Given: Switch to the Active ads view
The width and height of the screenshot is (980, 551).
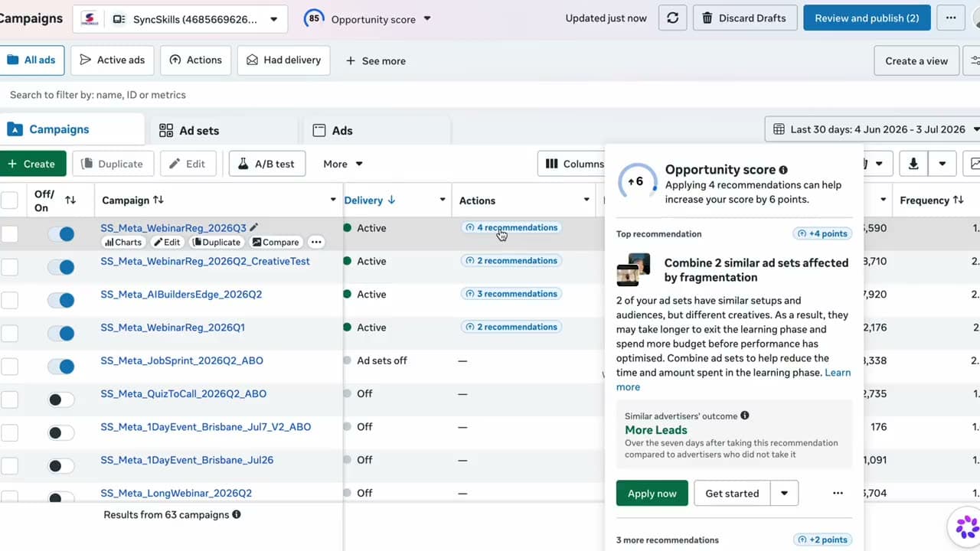Looking at the screenshot, I should tap(113, 60).
